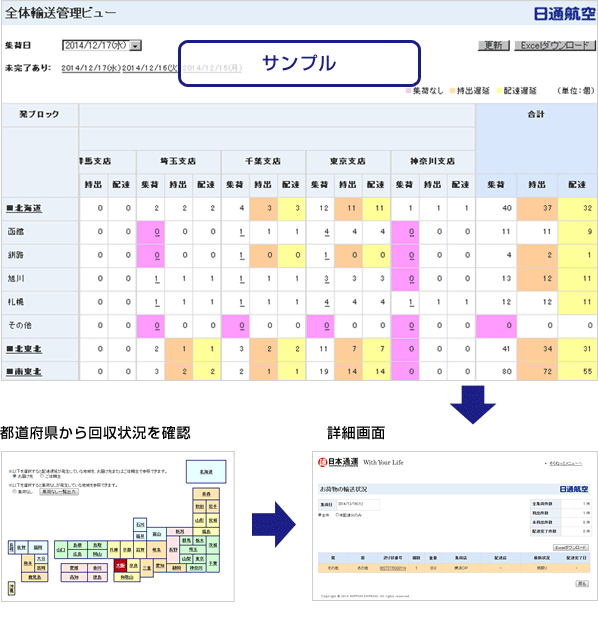Select the 南東北 total 配達 cell showing 55
The width and height of the screenshot is (598, 626).
coord(578,371)
